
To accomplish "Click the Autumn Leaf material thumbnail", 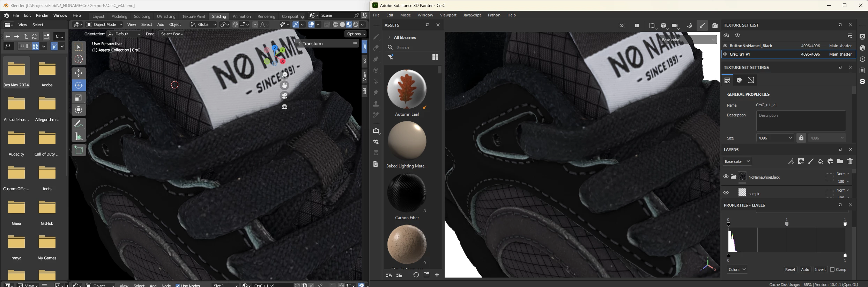I will click(x=407, y=89).
